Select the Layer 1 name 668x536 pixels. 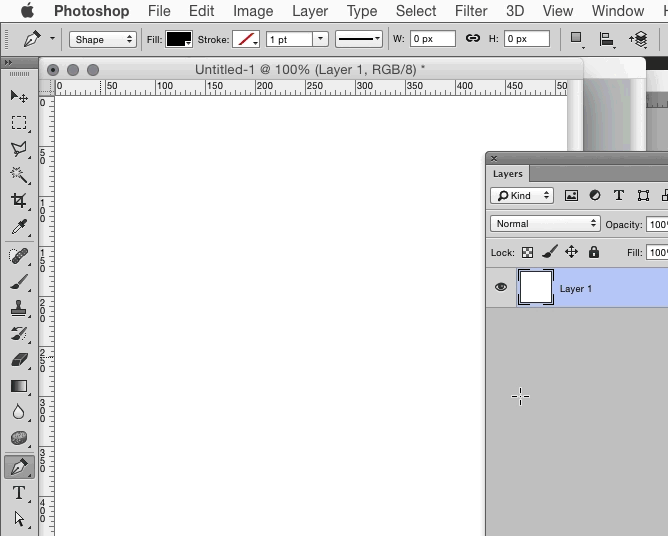576,288
